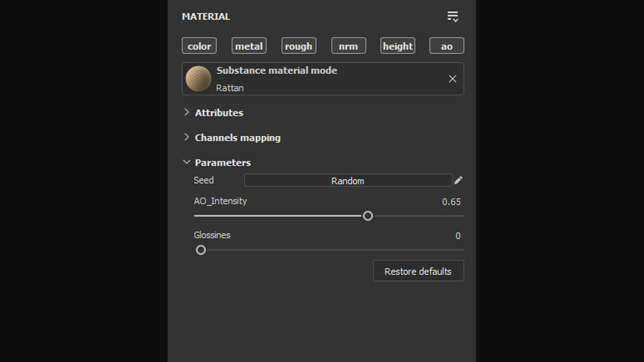Toggle the metal channel
644x362 pixels.
point(249,46)
